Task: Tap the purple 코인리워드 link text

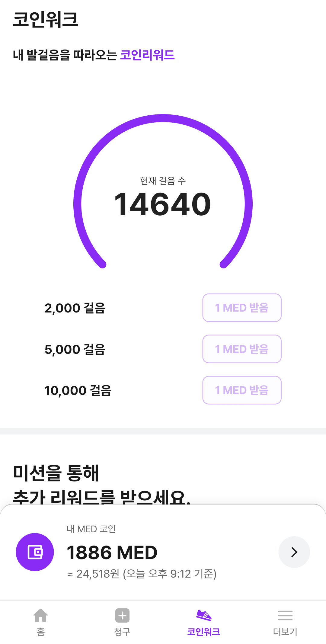Action: pos(147,55)
